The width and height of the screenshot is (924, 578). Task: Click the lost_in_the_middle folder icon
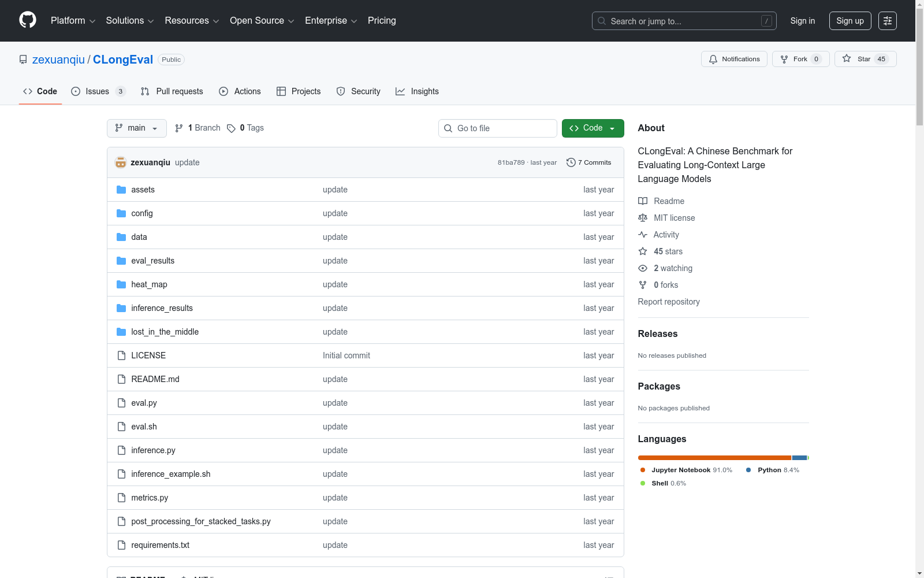pyautogui.click(x=121, y=332)
